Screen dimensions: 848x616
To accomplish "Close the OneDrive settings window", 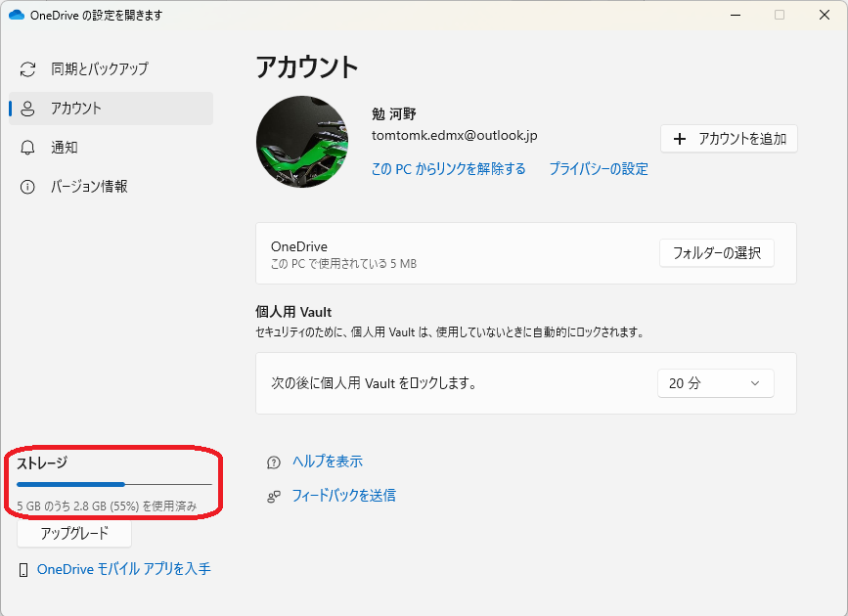I will pyautogui.click(x=825, y=15).
